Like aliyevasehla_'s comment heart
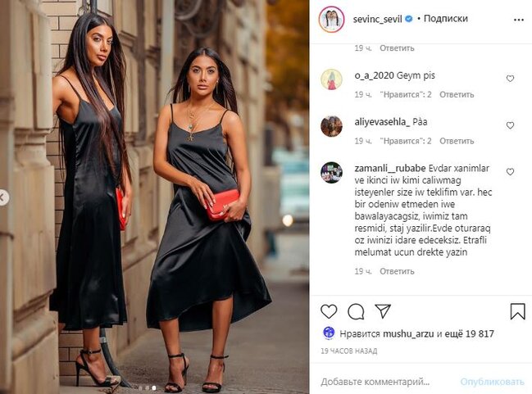 (x=510, y=125)
